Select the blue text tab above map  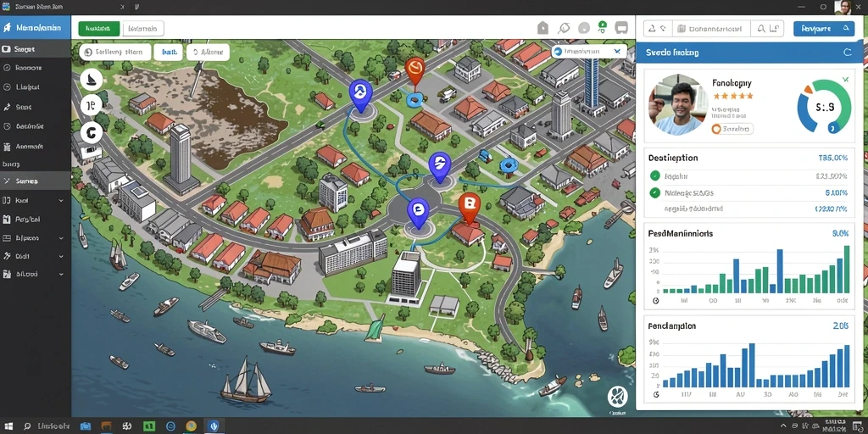[169, 53]
